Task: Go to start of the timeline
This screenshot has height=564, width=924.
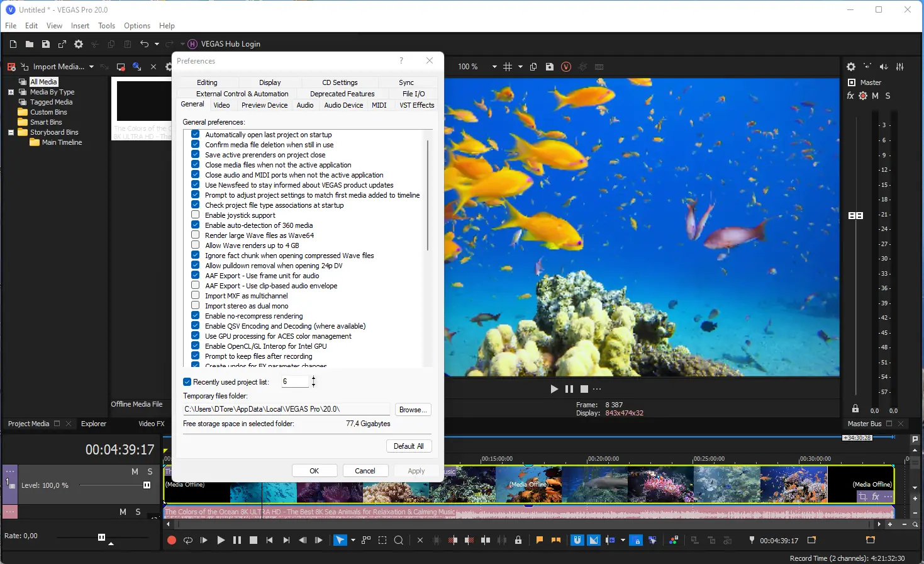Action: [270, 540]
